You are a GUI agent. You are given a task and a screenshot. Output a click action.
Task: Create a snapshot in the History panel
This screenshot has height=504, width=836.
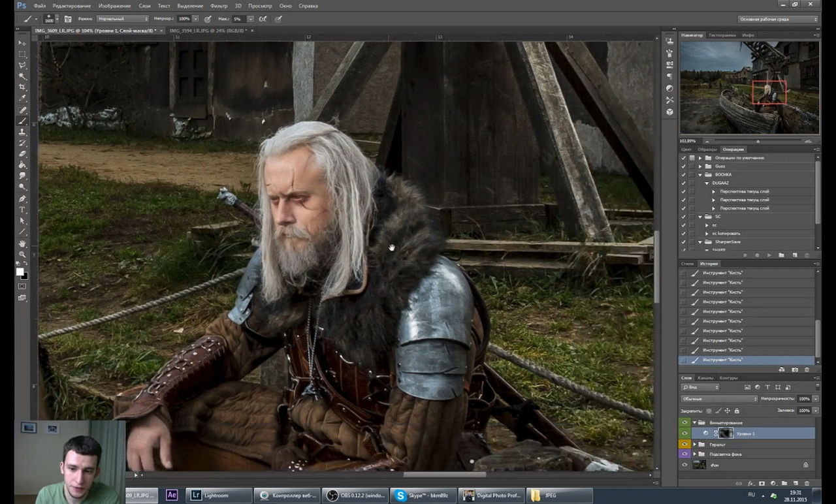pos(795,370)
